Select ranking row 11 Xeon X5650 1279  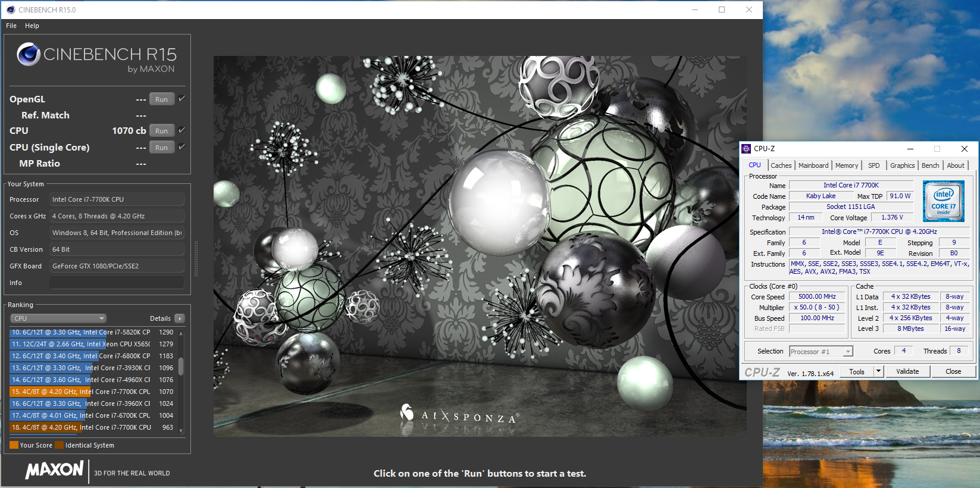[93, 344]
